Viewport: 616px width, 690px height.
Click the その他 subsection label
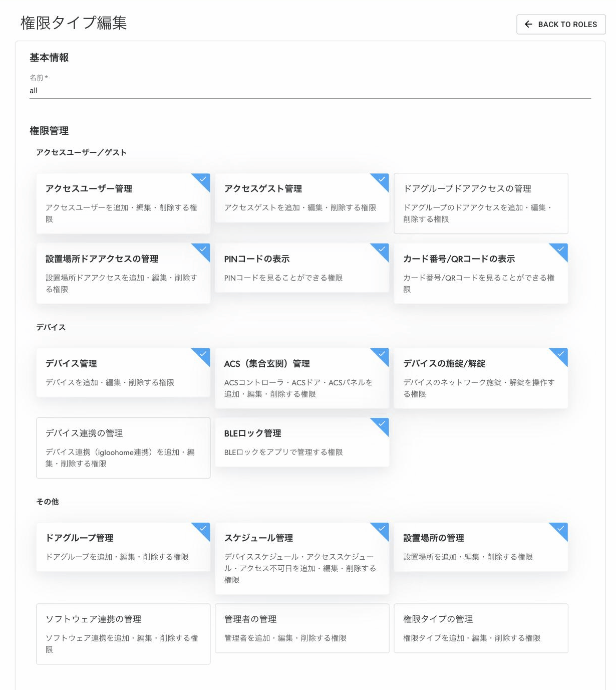point(48,502)
